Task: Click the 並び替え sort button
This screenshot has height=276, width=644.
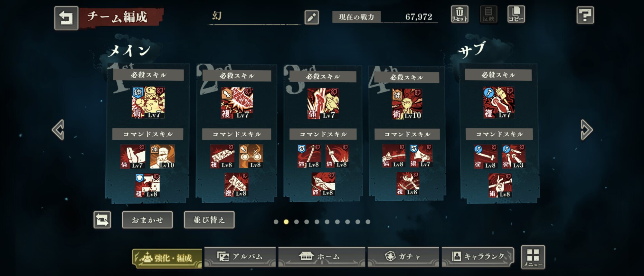Action: pyautogui.click(x=209, y=220)
